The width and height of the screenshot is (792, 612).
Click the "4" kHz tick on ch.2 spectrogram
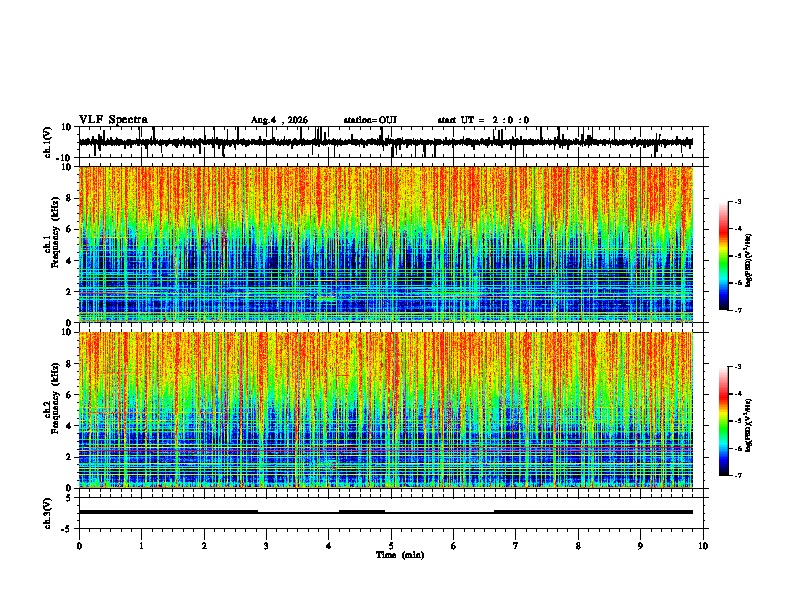pos(69,426)
